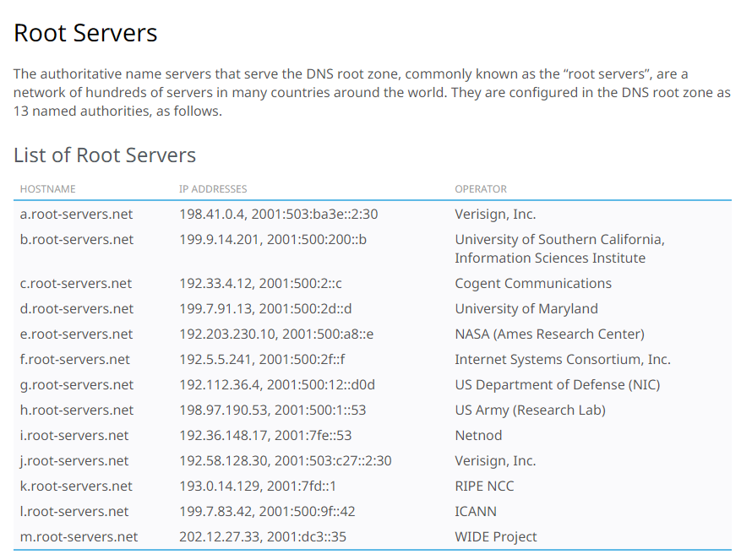Viewport: 741px width, 560px height.
Task: Click the IP ADDRESSES column header
Action: (213, 189)
